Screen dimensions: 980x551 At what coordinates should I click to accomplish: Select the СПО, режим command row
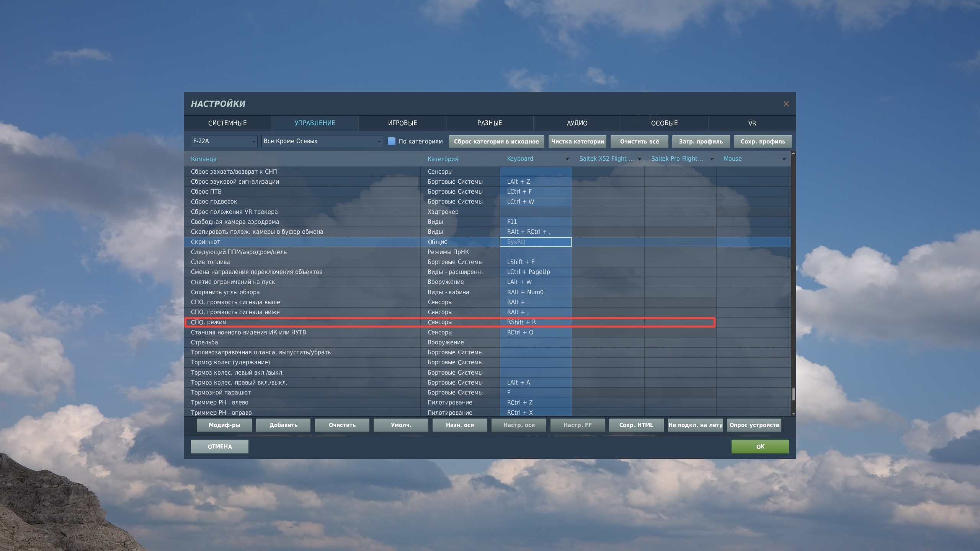[487, 322]
